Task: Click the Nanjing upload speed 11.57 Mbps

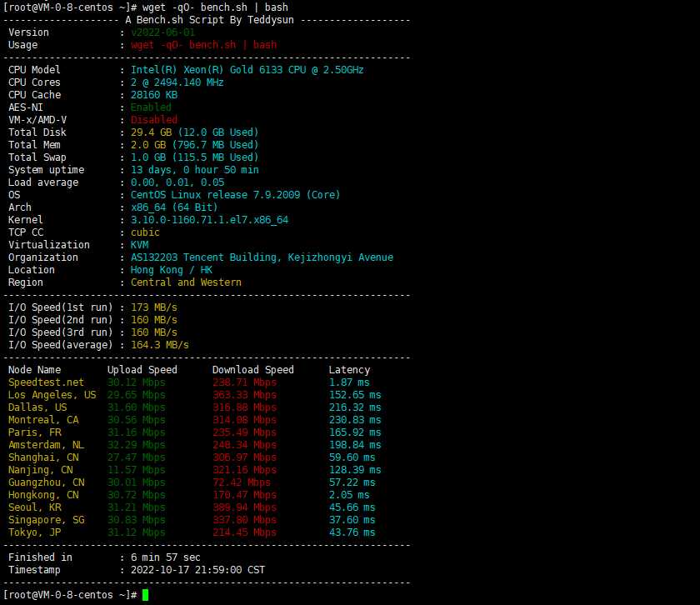Action: pyautogui.click(x=136, y=470)
